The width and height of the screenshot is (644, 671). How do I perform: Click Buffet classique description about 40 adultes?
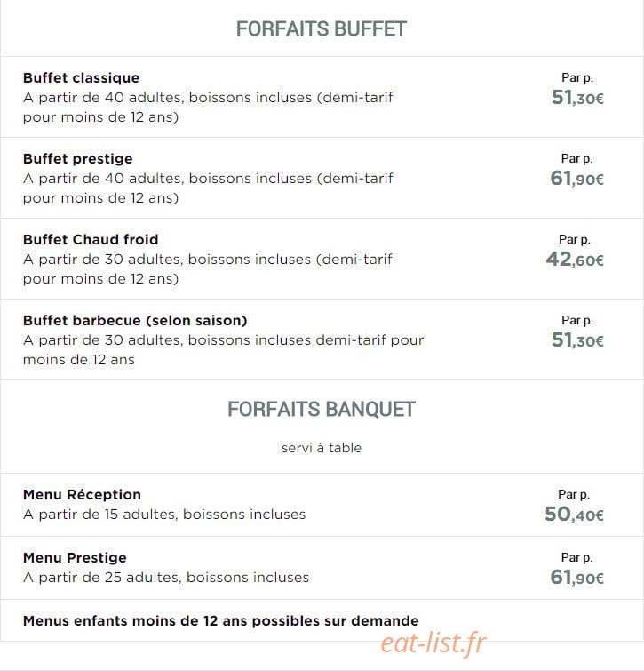coord(208,108)
